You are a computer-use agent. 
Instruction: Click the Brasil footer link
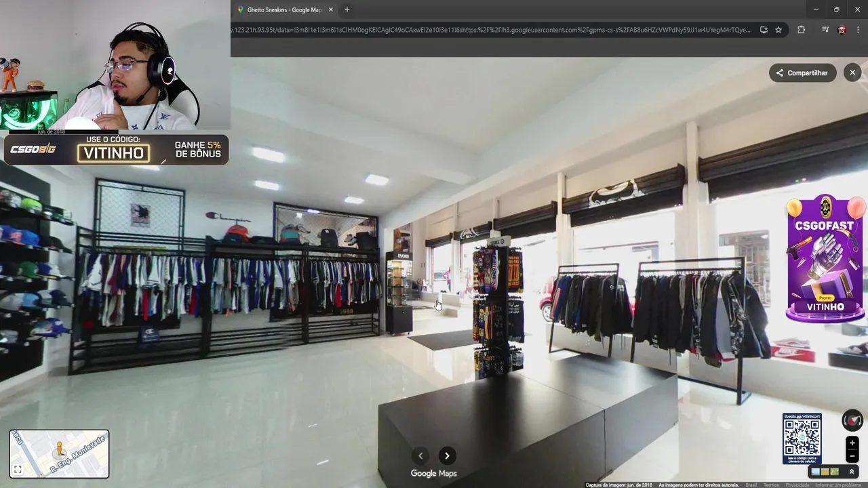(x=751, y=485)
